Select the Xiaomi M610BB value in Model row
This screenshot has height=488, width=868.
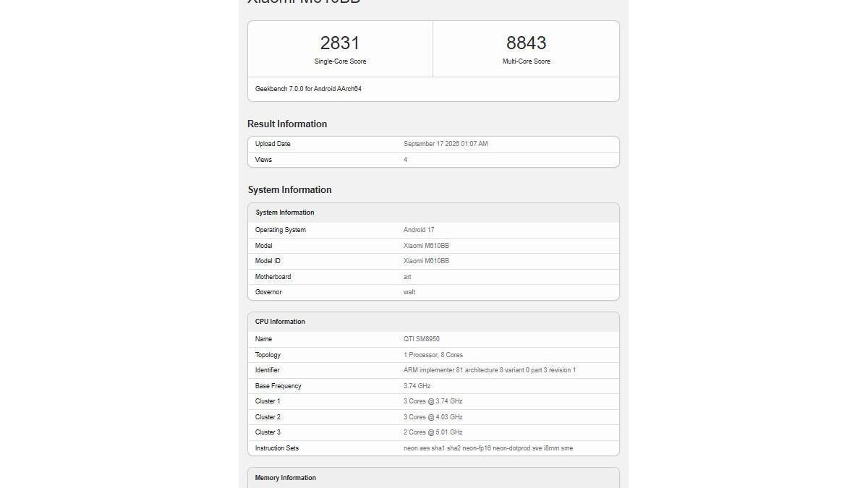point(426,246)
